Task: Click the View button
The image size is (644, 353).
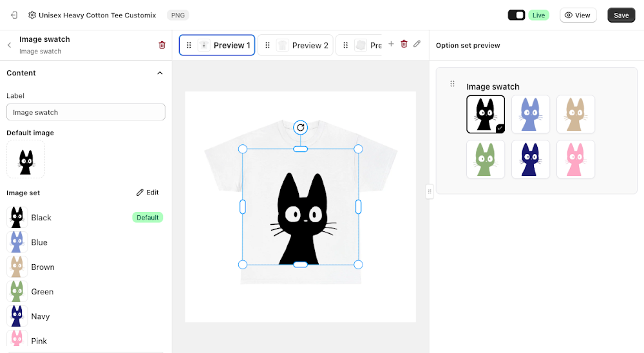Action: coord(578,15)
